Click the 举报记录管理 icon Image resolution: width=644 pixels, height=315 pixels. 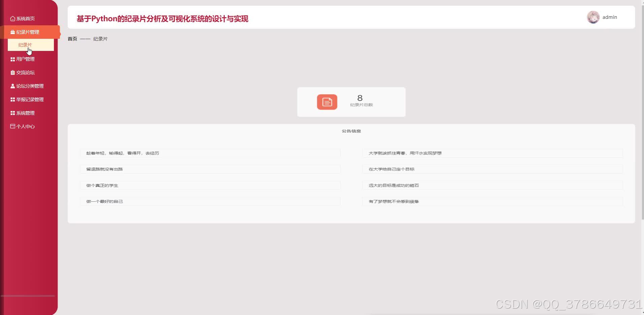point(12,99)
